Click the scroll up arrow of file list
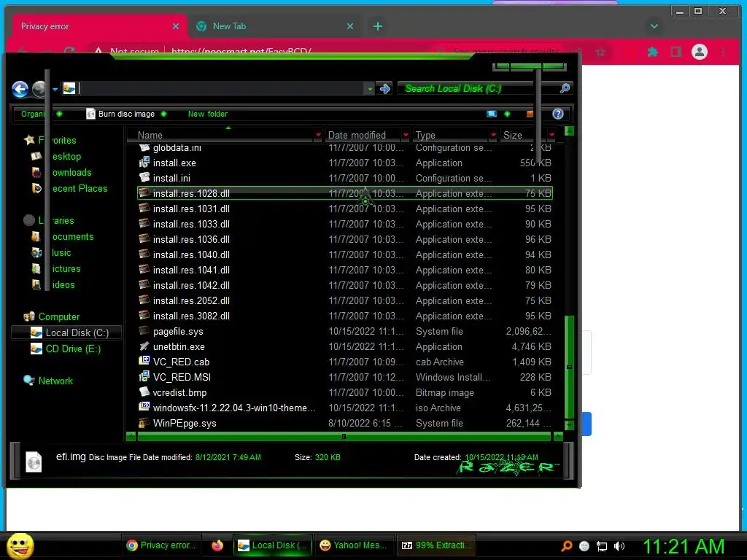Image resolution: width=747 pixels, height=560 pixels. click(569, 131)
